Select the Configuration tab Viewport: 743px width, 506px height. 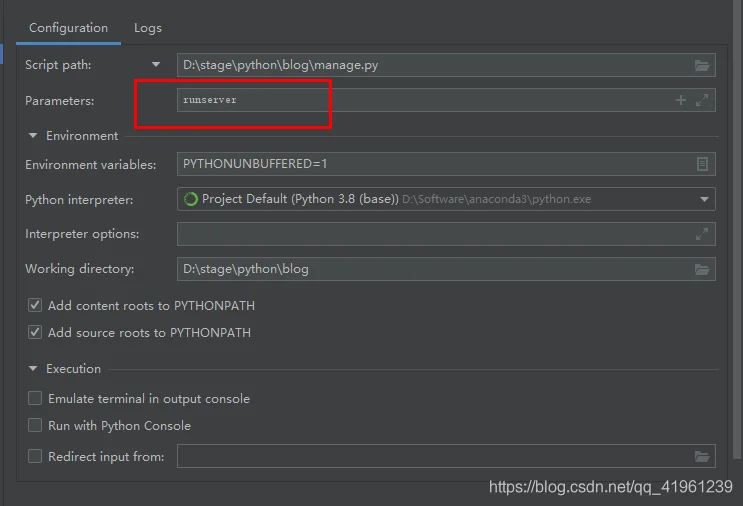click(68, 28)
